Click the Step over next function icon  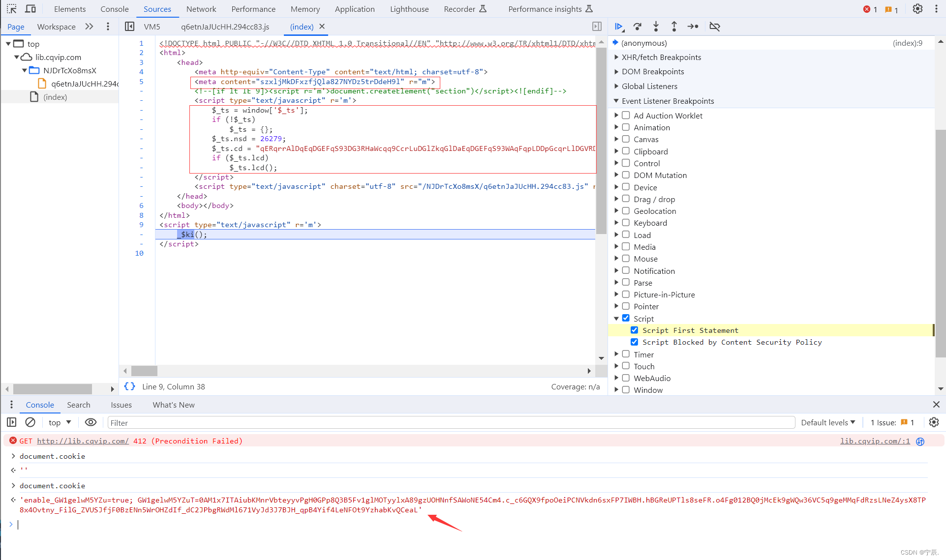(x=638, y=27)
